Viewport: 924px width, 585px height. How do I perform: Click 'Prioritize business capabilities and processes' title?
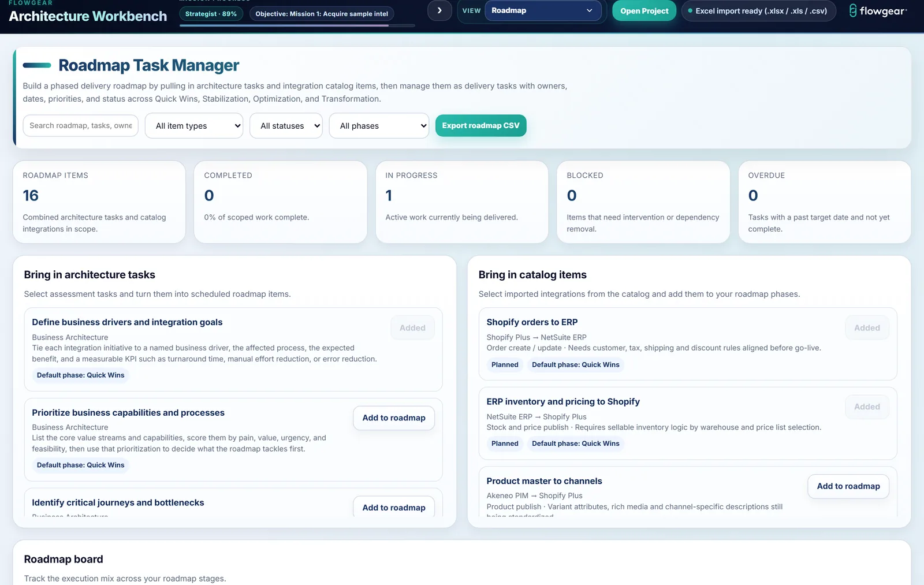[128, 412]
